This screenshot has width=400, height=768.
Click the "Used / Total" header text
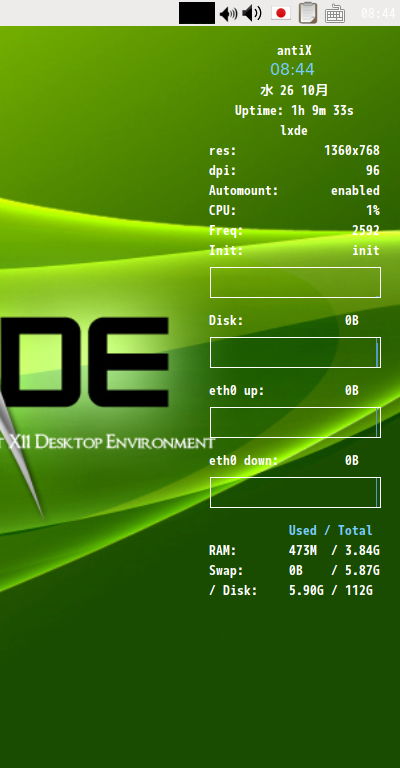(x=330, y=530)
